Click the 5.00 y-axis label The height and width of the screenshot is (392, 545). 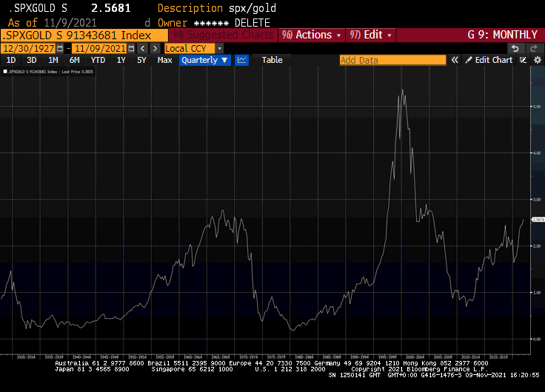537,107
